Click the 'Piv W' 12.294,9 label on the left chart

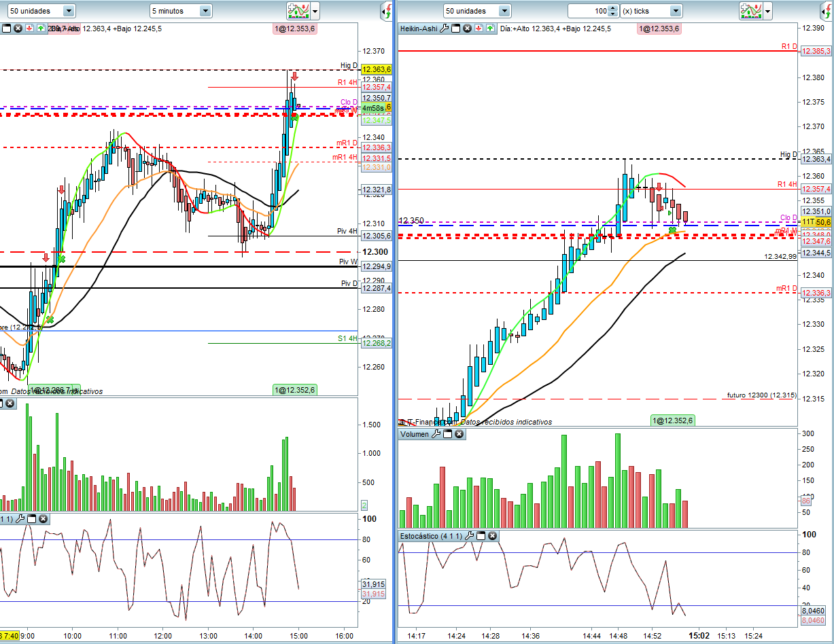click(377, 266)
